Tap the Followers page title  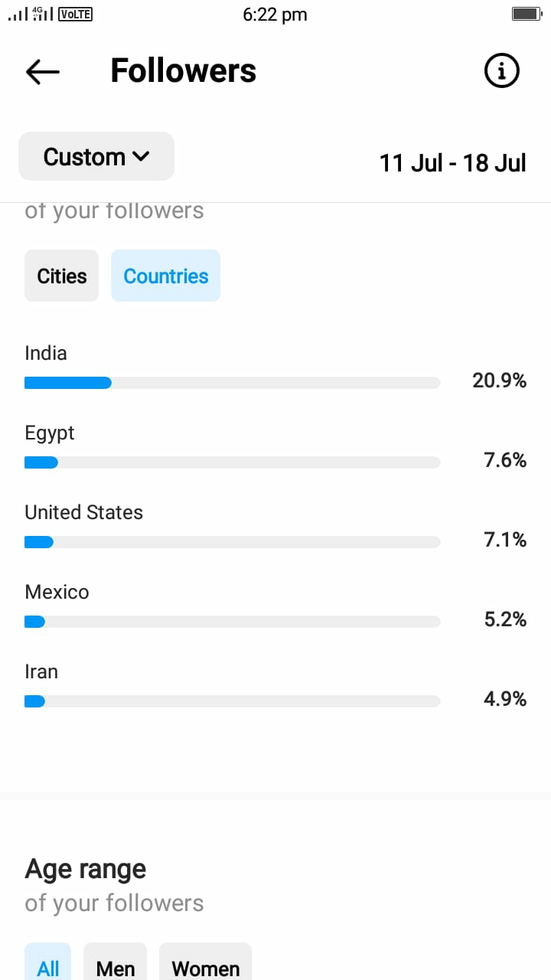(x=184, y=71)
